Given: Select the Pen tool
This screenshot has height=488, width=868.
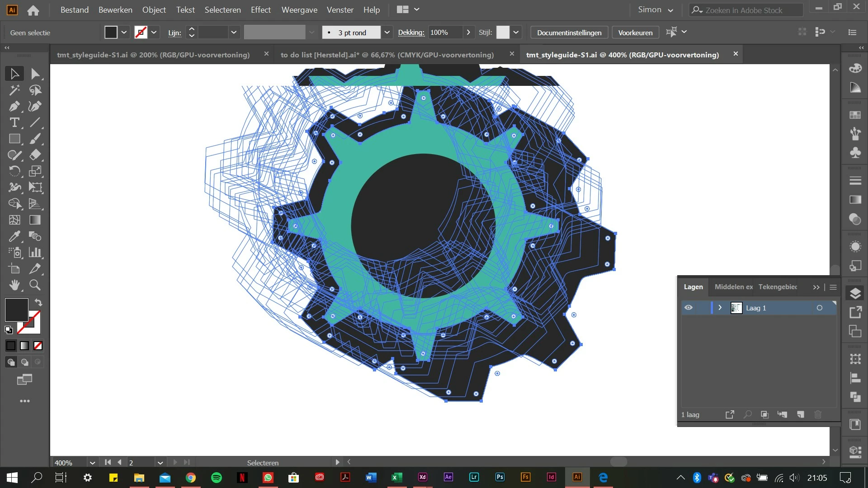Looking at the screenshot, I should coord(14,106).
